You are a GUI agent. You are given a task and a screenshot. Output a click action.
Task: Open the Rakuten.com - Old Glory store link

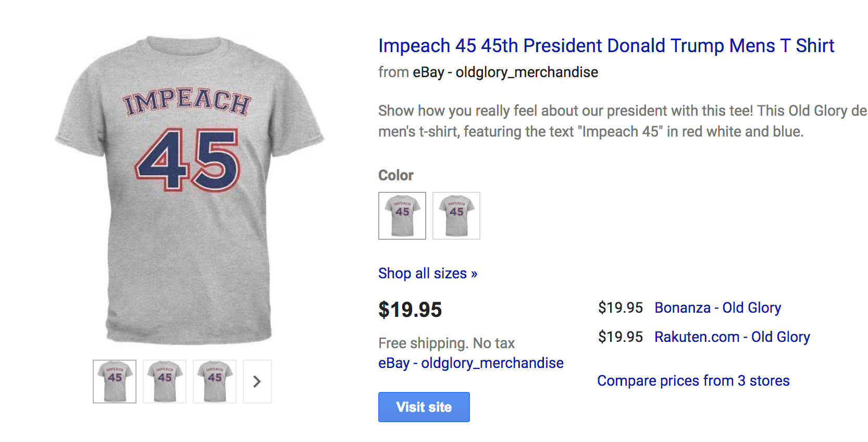click(x=732, y=337)
